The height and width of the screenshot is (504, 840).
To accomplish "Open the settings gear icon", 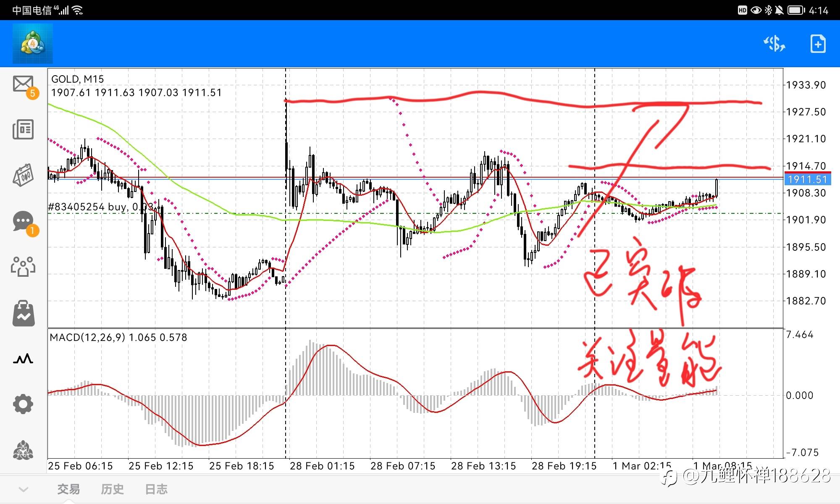I will pos(24,404).
